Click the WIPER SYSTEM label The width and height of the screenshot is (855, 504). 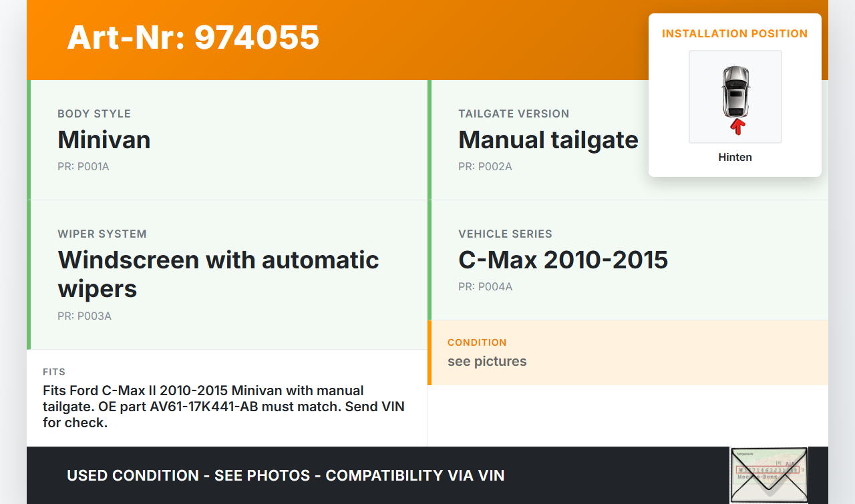tap(102, 234)
